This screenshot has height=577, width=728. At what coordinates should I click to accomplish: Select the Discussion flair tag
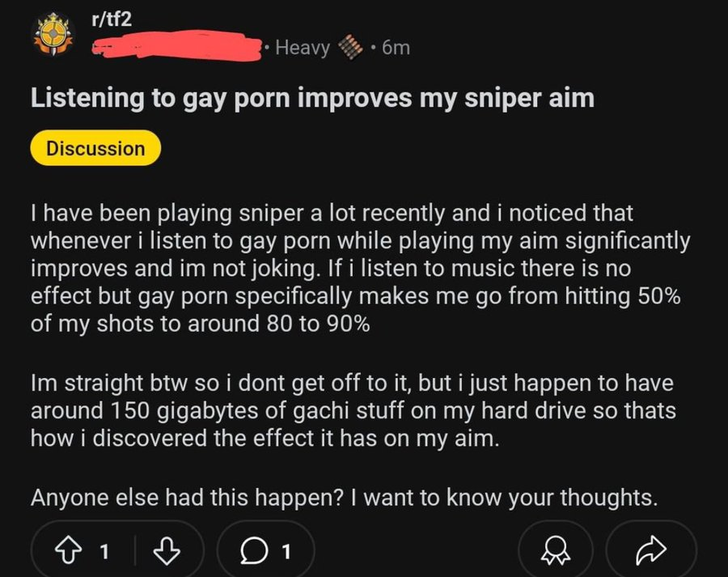[x=95, y=148]
